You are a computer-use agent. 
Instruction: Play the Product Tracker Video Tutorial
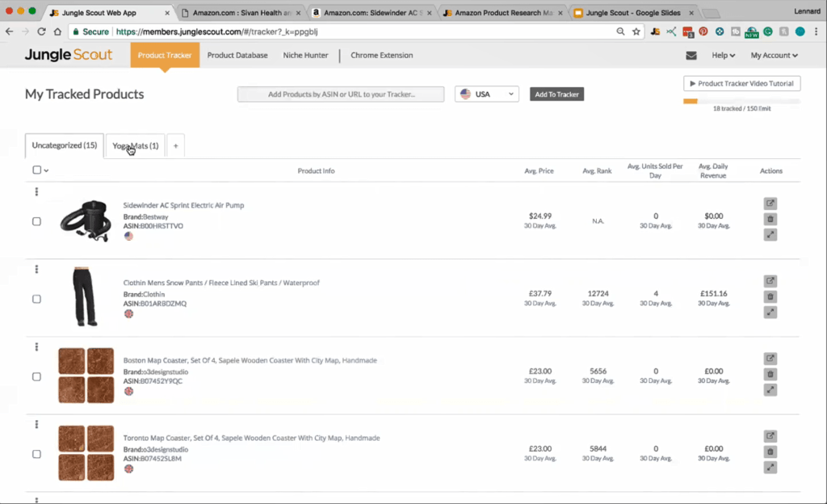tap(742, 83)
